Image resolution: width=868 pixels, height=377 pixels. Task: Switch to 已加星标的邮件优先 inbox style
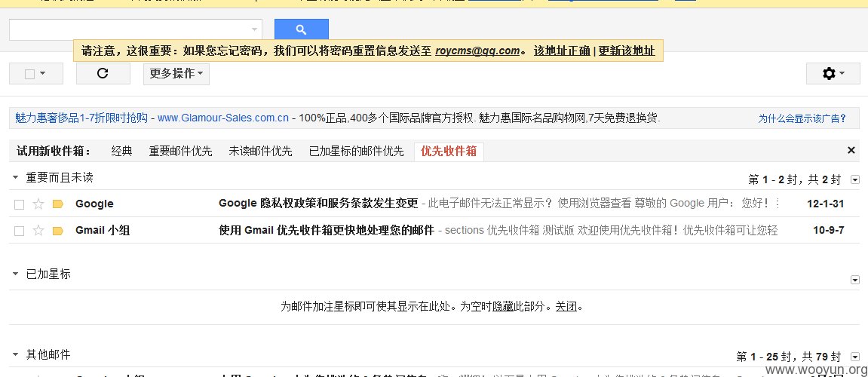click(x=356, y=151)
